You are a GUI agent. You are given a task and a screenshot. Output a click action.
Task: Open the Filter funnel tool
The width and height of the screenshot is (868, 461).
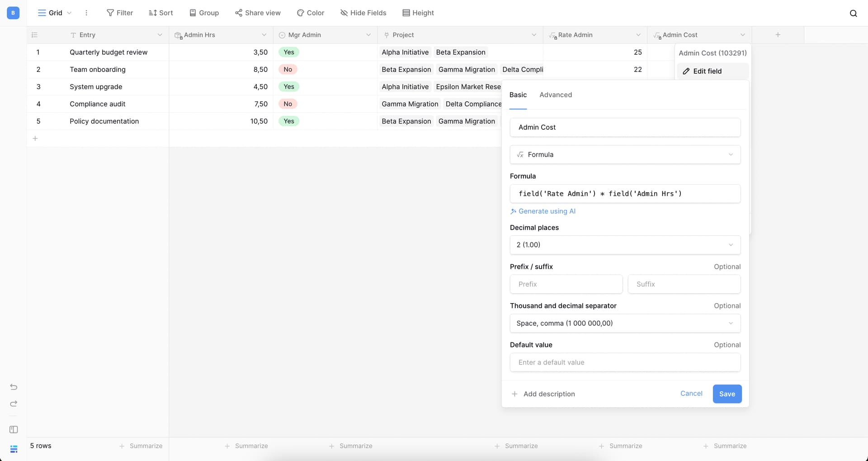tap(119, 13)
